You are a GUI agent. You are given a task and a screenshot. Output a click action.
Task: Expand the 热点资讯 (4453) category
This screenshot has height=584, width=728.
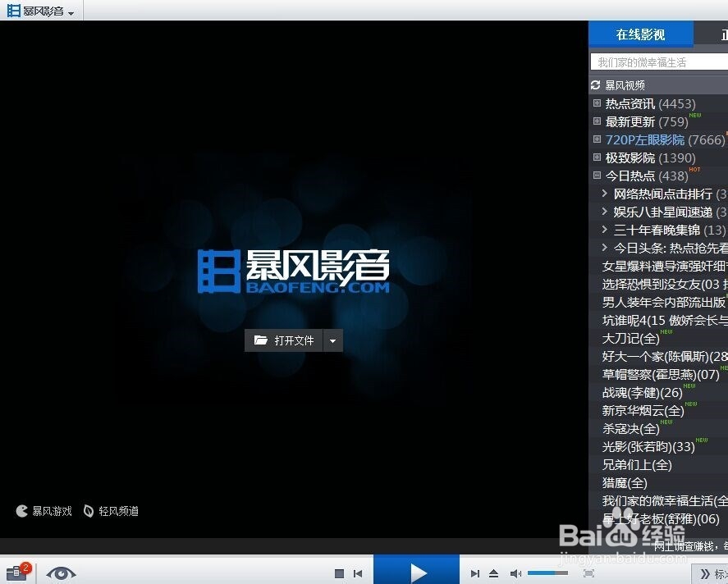point(597,103)
